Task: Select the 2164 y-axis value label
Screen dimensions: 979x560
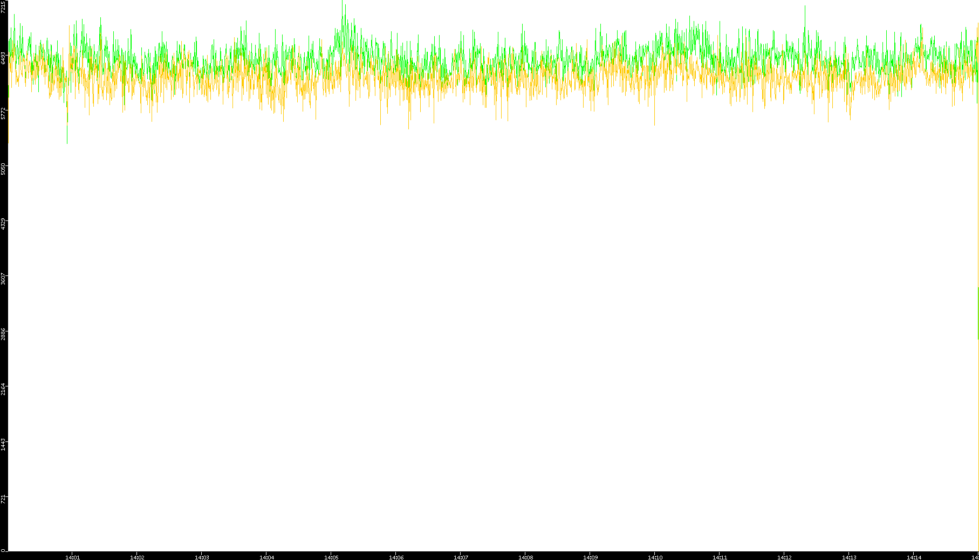Action: (3, 389)
